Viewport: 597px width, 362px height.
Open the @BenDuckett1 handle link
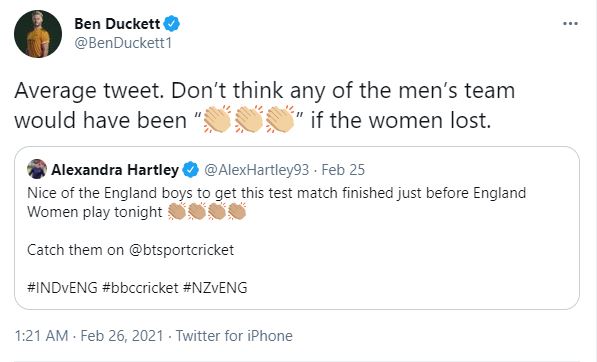[123, 43]
